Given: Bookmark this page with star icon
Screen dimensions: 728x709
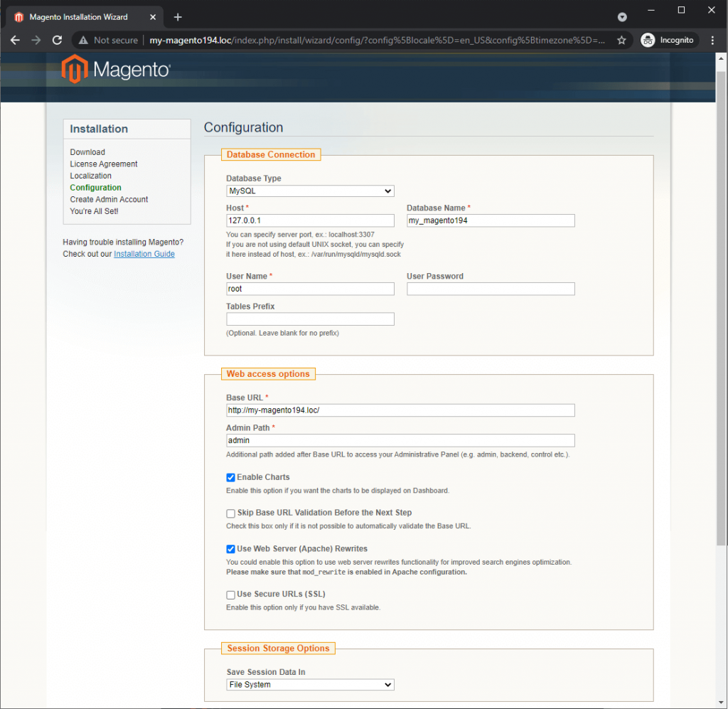Looking at the screenshot, I should pos(621,41).
